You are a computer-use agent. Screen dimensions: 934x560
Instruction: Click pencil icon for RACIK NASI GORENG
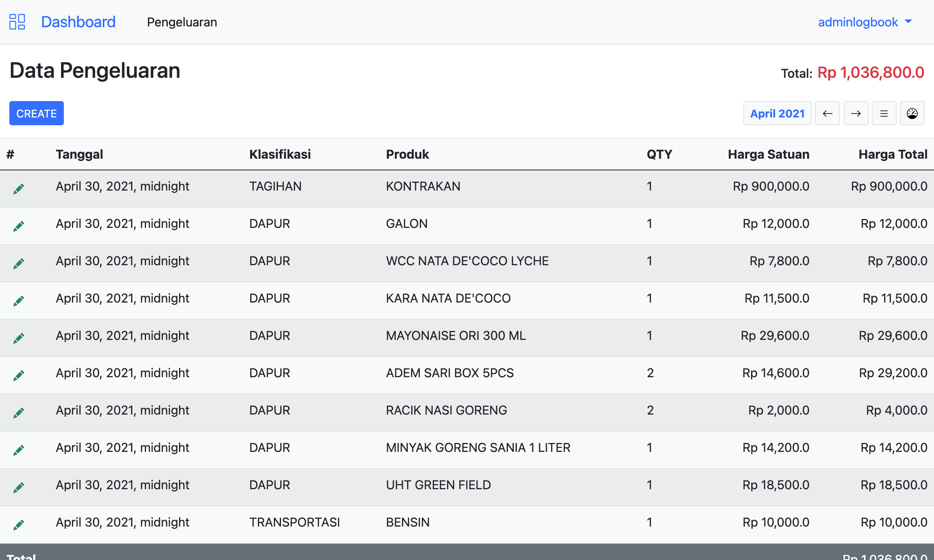19,413
